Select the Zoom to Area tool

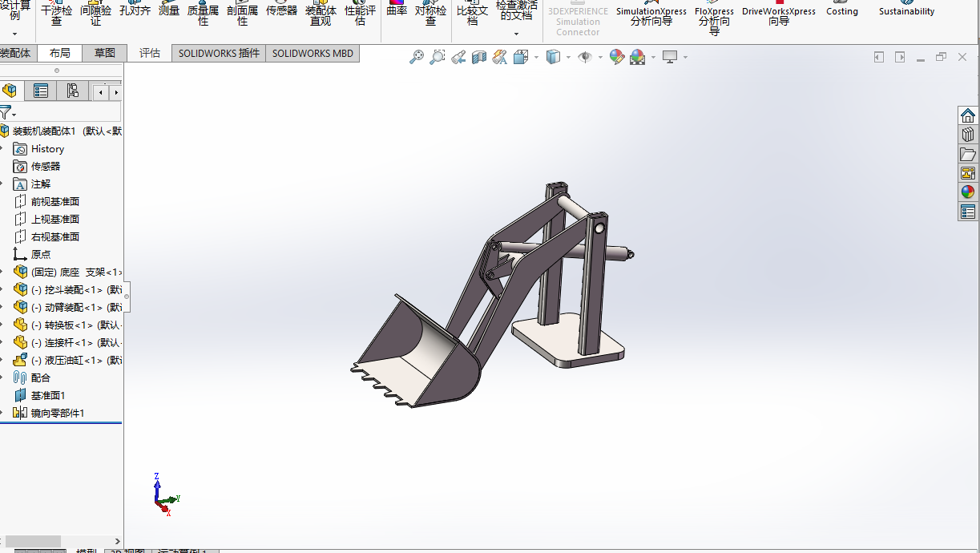click(x=437, y=57)
